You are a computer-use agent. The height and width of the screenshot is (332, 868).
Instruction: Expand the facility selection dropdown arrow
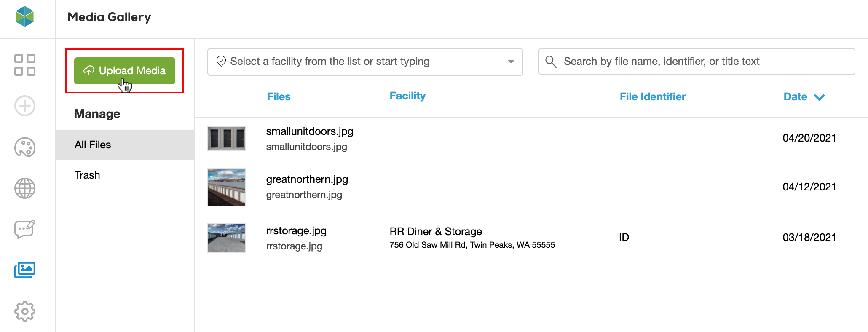[x=511, y=62]
